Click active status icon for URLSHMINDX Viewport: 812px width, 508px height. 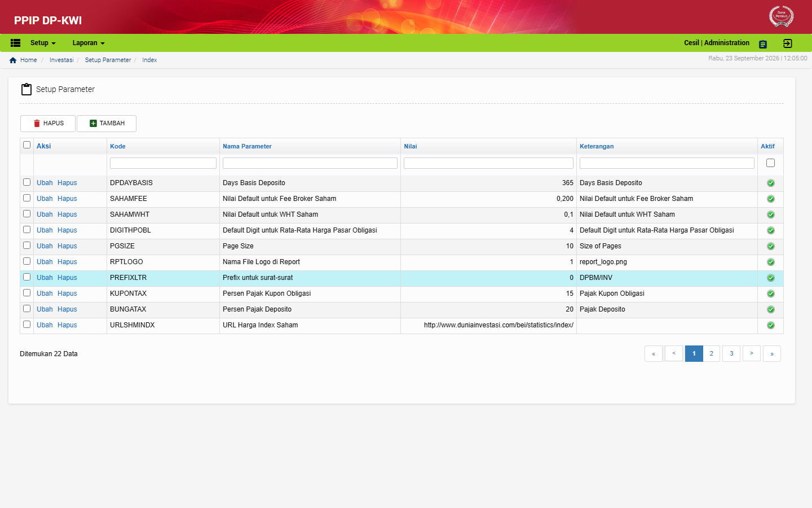pyautogui.click(x=771, y=325)
